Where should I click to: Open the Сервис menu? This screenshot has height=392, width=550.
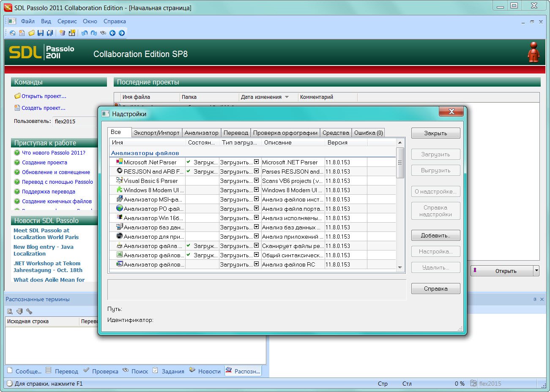pos(67,21)
